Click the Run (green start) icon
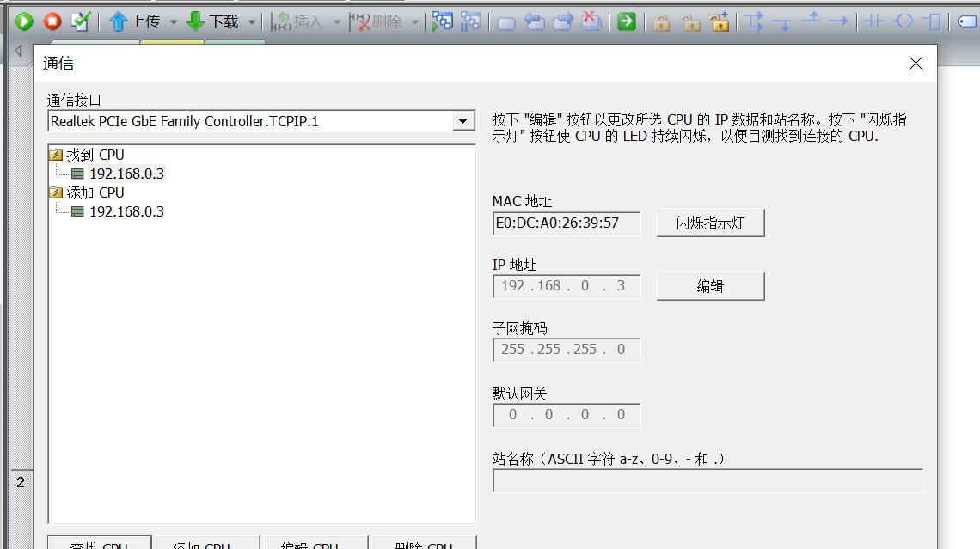 pyautogui.click(x=23, y=21)
